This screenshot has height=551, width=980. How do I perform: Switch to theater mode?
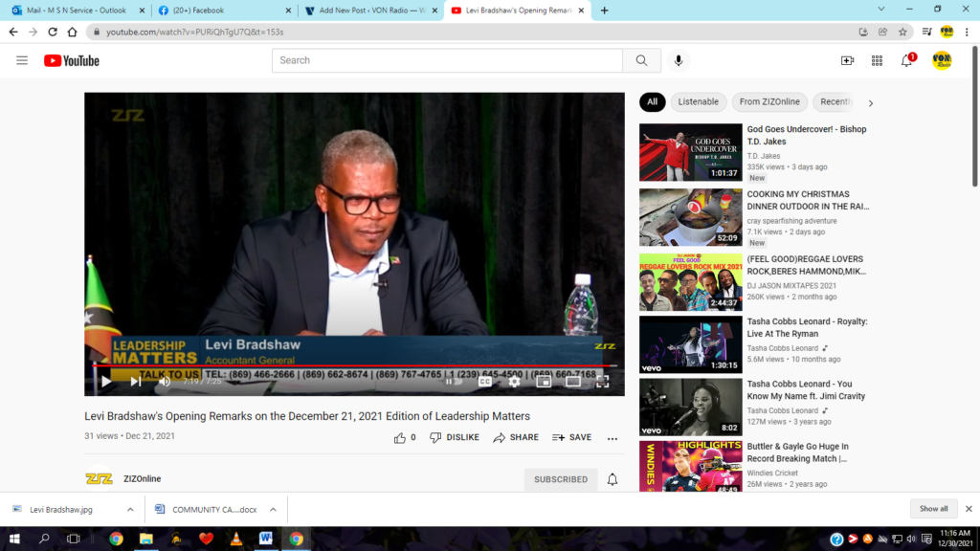point(573,381)
